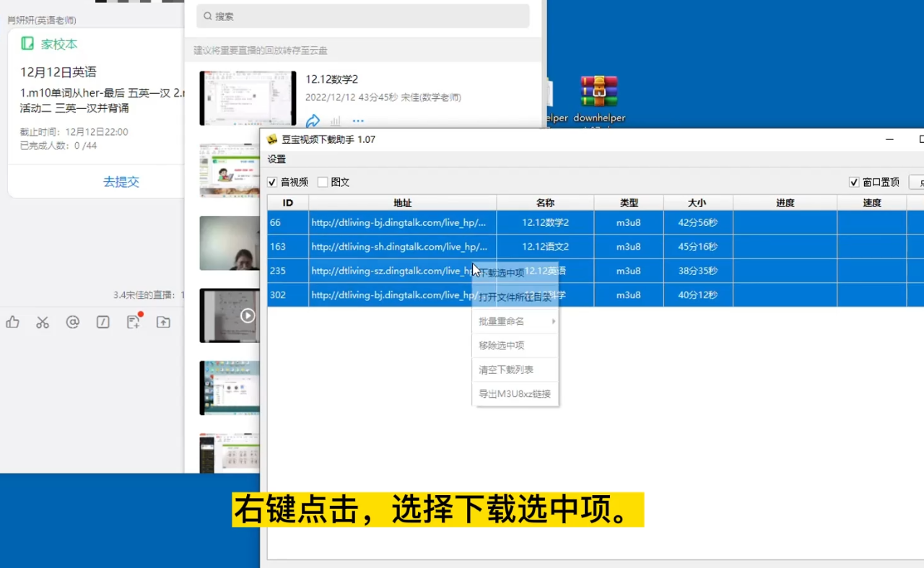Check the 图文 checkbox
This screenshot has width=924, height=568.
(323, 183)
